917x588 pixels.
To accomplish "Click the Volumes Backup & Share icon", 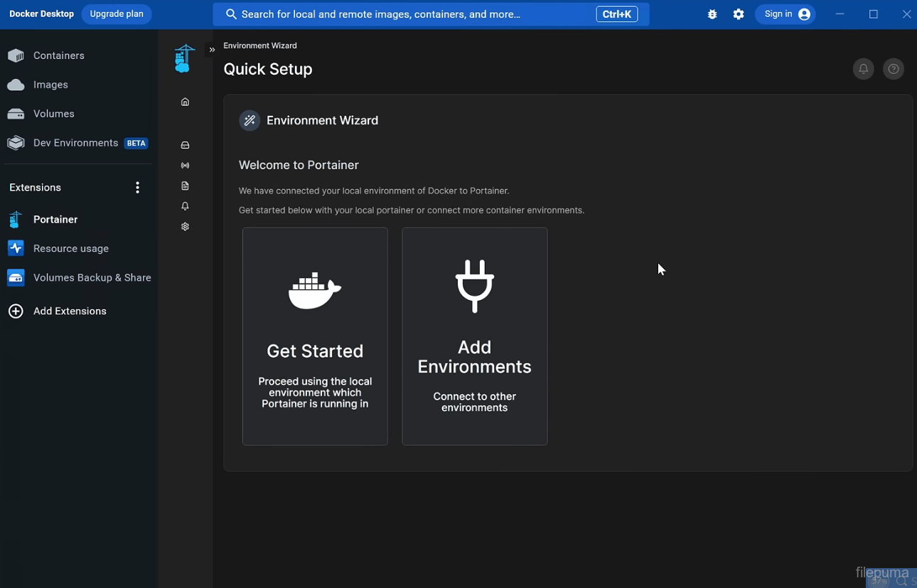I will coord(16,278).
